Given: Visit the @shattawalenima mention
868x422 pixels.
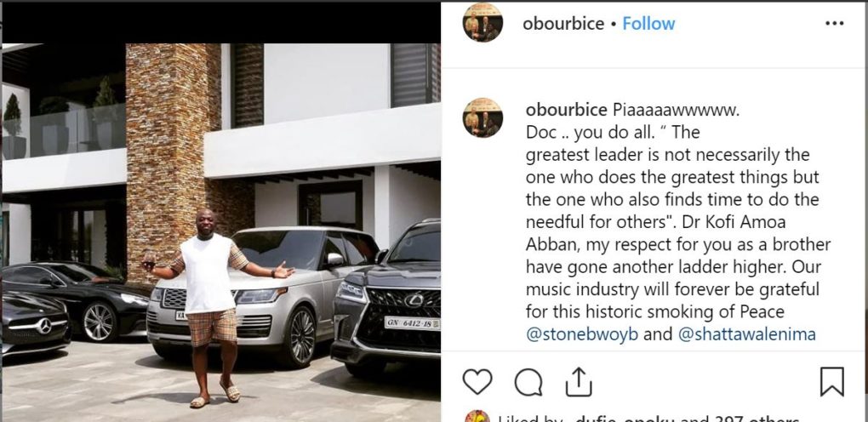Looking at the screenshot, I should tap(746, 334).
